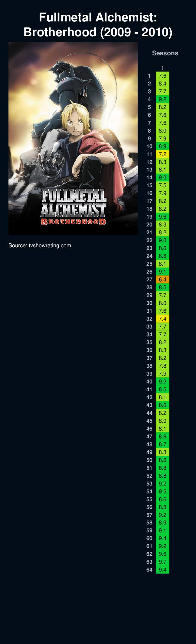Click episode number 46 label
The width and height of the screenshot is (196, 644).
[149, 429]
